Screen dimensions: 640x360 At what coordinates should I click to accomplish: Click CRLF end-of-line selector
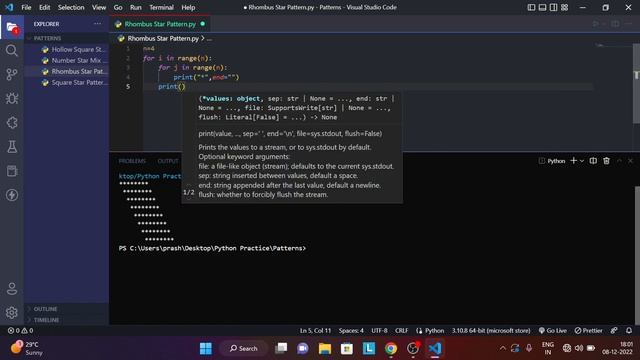click(401, 331)
